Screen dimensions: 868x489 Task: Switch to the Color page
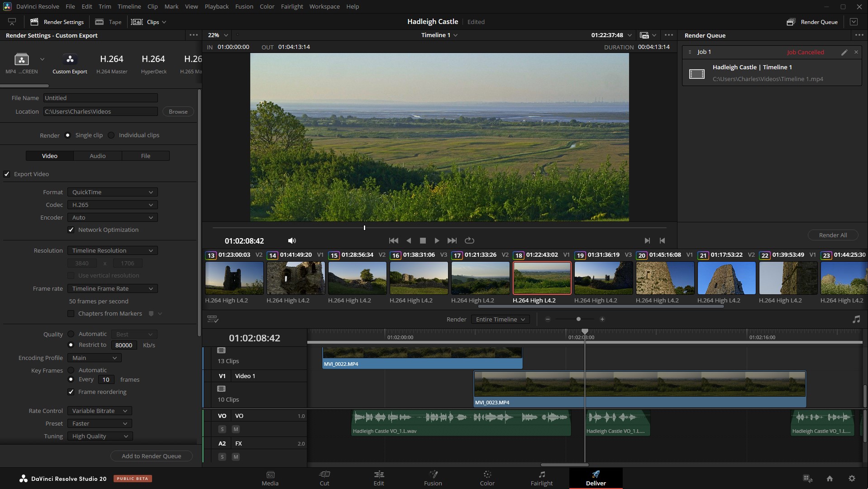click(x=487, y=478)
